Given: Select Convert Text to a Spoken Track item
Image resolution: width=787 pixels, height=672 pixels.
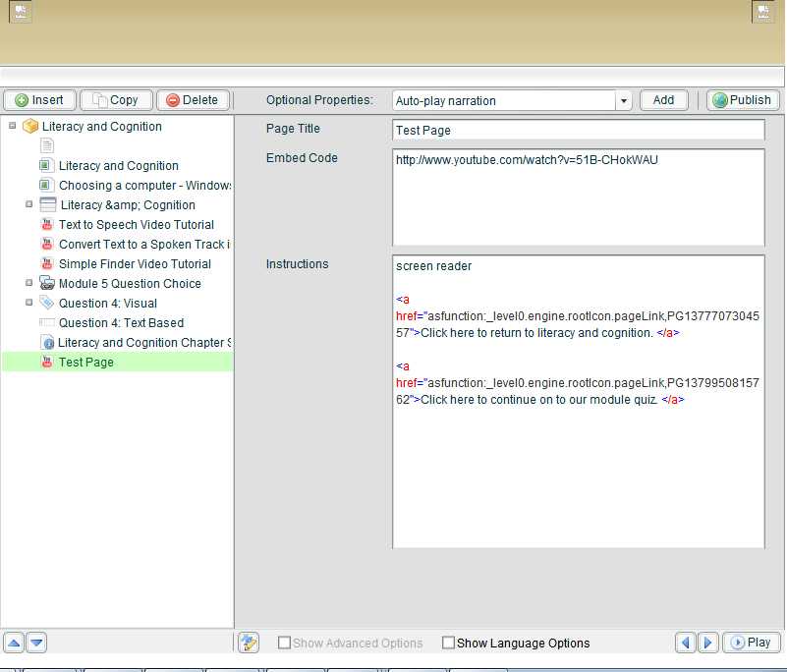Looking at the screenshot, I should tap(144, 245).
